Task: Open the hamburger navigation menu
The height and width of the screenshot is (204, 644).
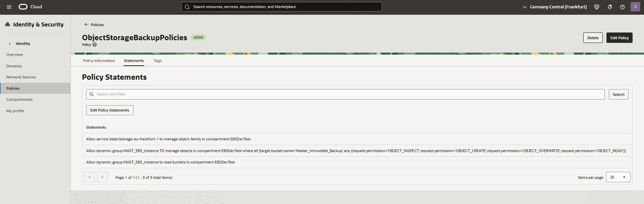Action: [x=9, y=7]
